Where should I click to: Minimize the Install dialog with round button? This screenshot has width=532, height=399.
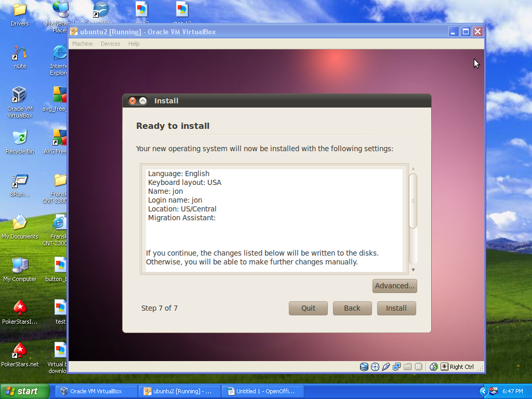point(143,101)
